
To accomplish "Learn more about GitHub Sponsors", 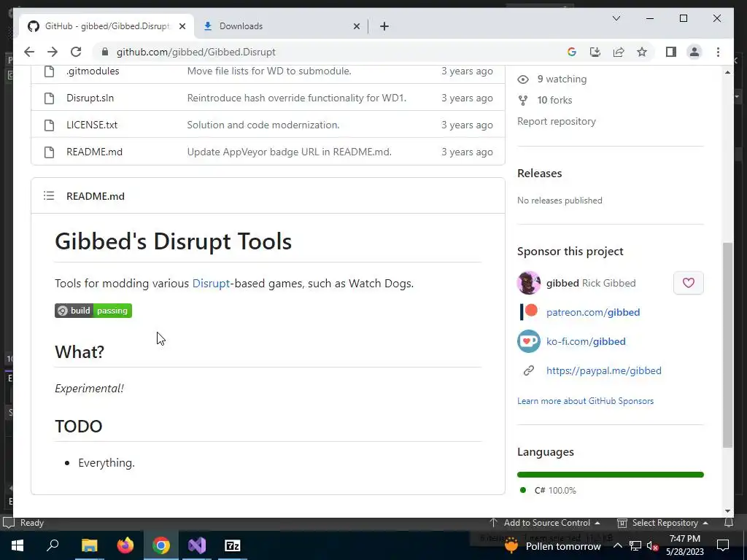I will (586, 401).
